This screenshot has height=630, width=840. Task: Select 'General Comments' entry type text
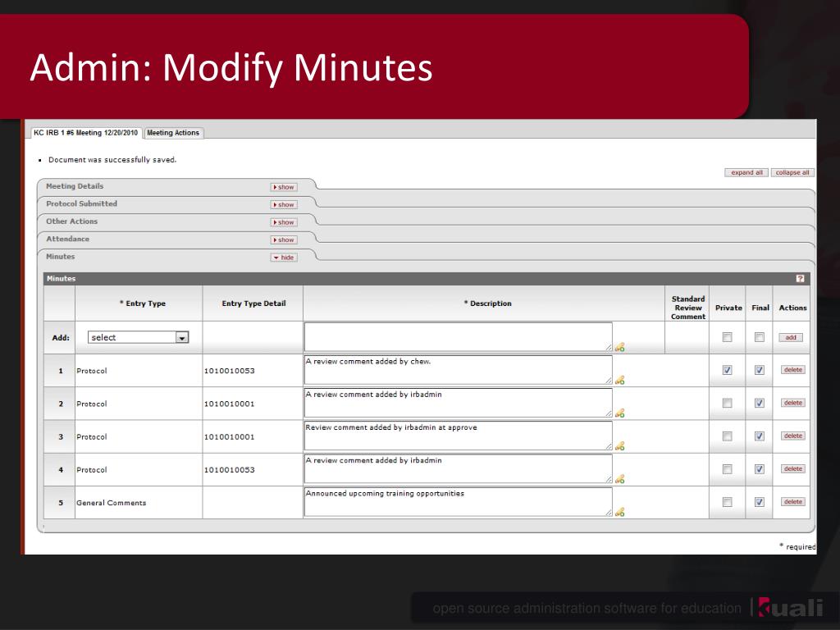(x=111, y=503)
